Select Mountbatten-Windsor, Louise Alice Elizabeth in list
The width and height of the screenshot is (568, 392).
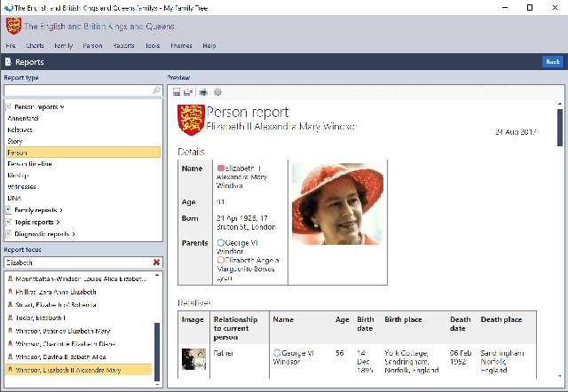coord(79,279)
